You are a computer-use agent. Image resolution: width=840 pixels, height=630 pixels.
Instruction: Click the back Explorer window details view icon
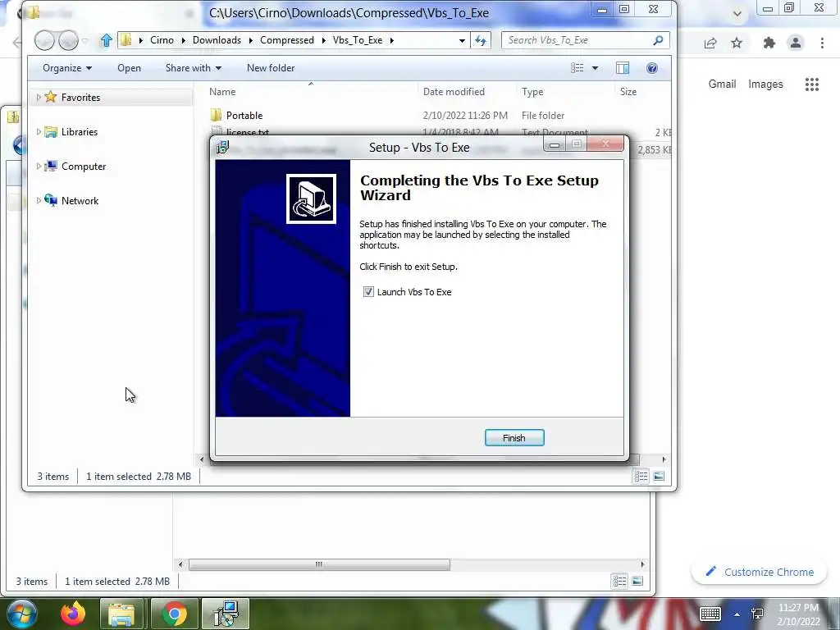click(x=620, y=582)
